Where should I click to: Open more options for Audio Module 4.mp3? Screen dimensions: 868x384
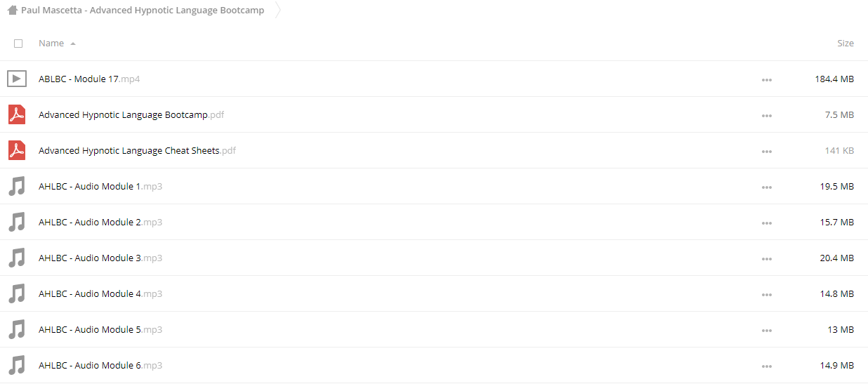click(x=766, y=295)
